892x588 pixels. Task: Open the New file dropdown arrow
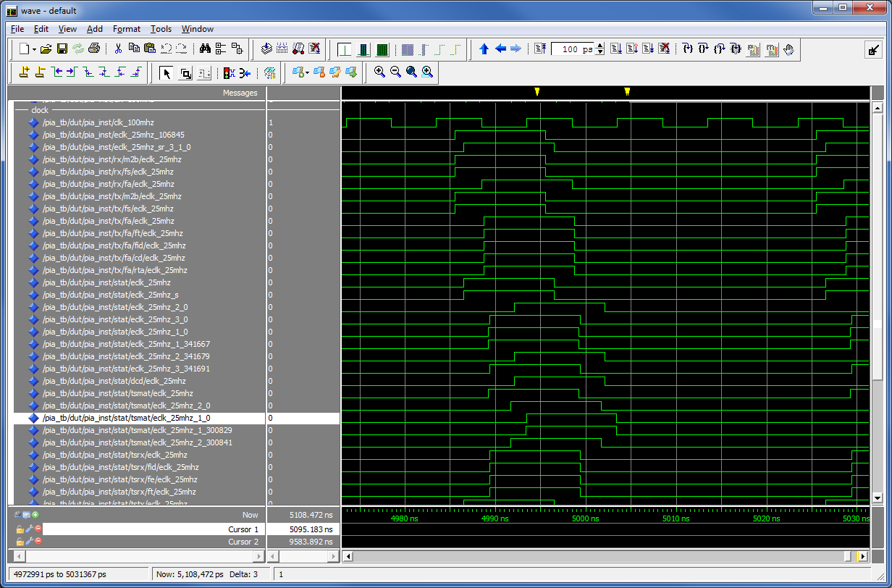(x=34, y=49)
